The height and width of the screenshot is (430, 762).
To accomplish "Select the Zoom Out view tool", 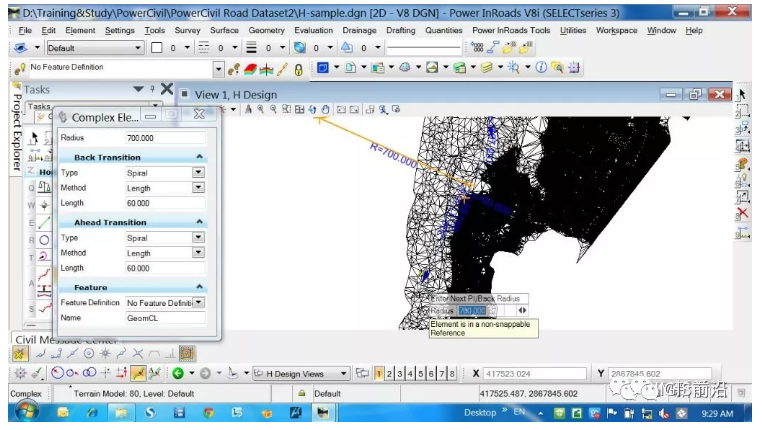I will click(x=274, y=110).
